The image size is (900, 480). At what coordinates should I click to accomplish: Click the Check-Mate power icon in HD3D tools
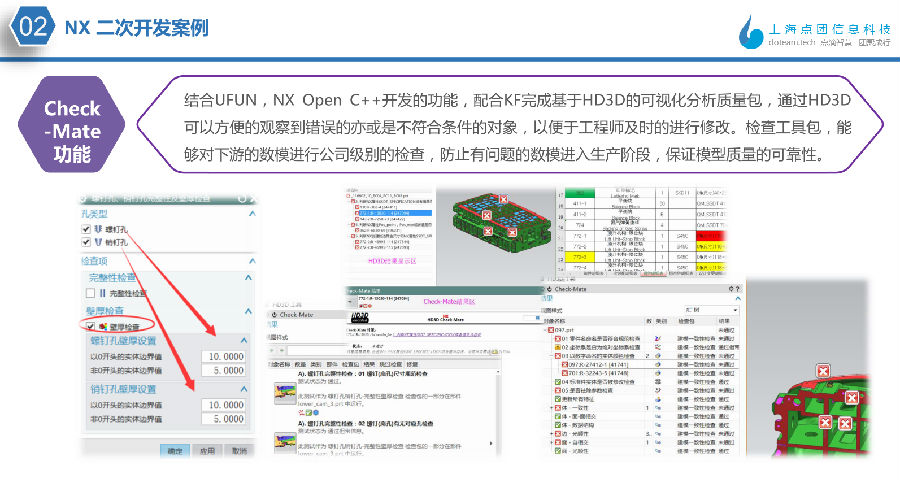[x=272, y=314]
